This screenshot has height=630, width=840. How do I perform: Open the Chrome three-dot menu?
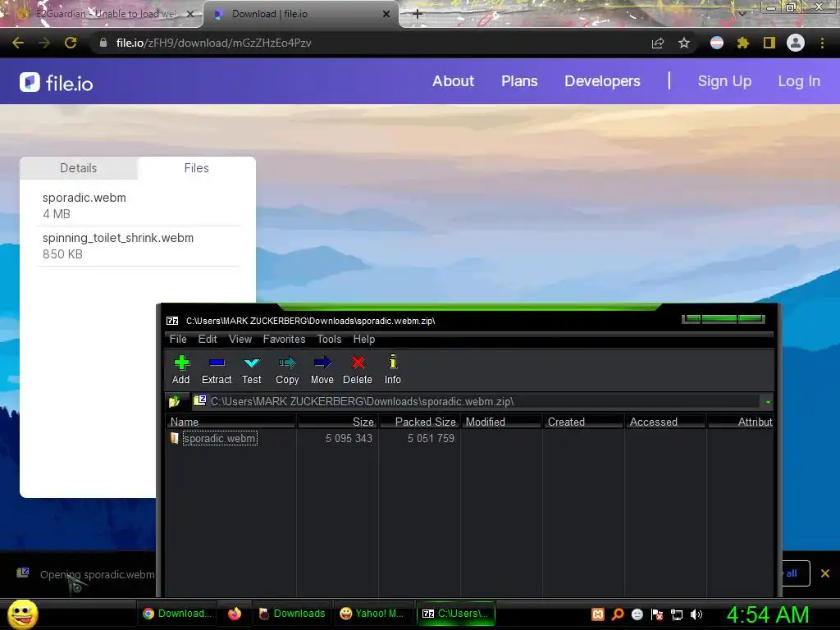click(822, 43)
